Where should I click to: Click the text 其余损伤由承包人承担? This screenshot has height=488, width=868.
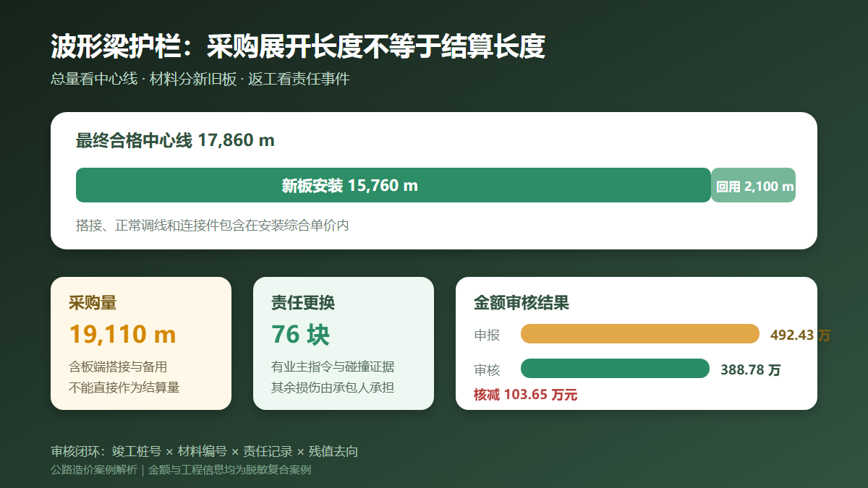coord(333,388)
